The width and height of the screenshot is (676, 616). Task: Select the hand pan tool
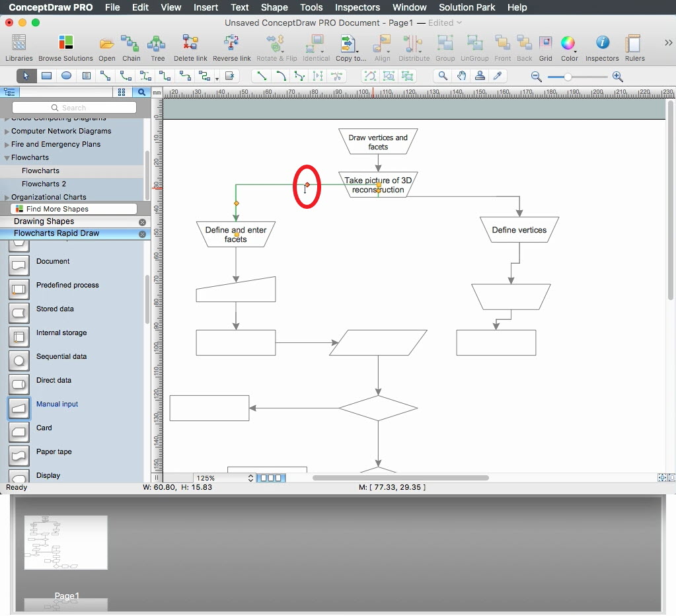(x=461, y=76)
